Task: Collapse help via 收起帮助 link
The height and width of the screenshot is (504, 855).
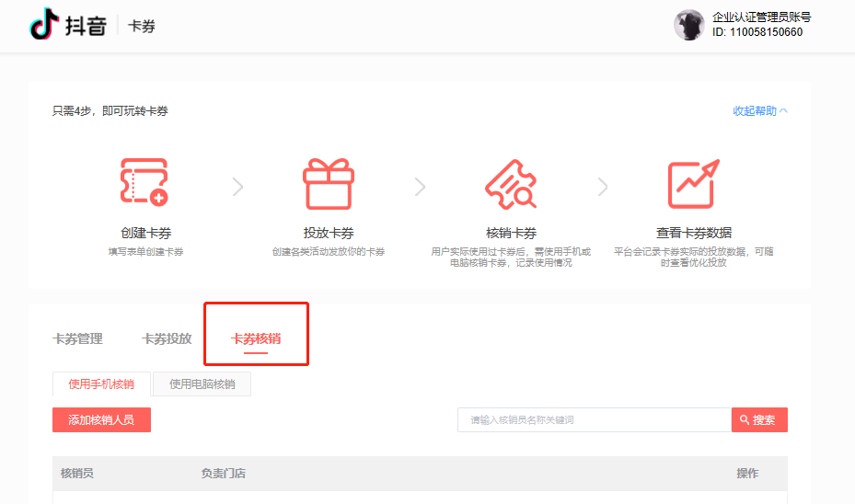Action: coord(759,111)
